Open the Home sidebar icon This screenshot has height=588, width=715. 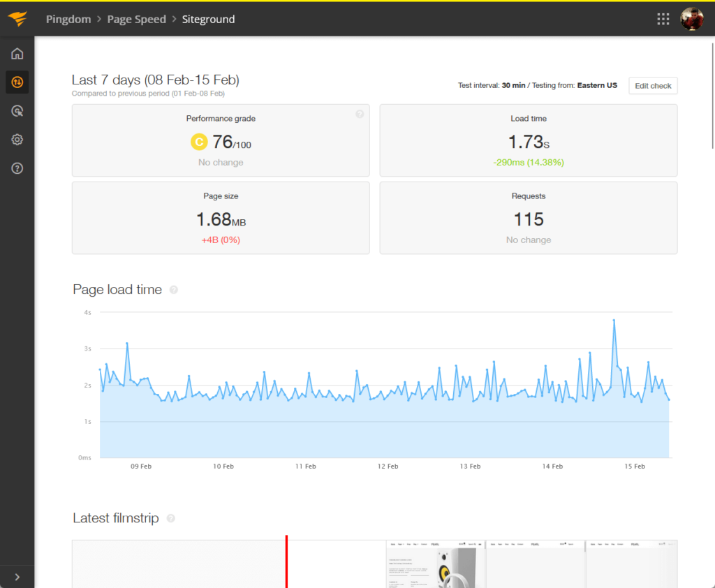(x=17, y=54)
